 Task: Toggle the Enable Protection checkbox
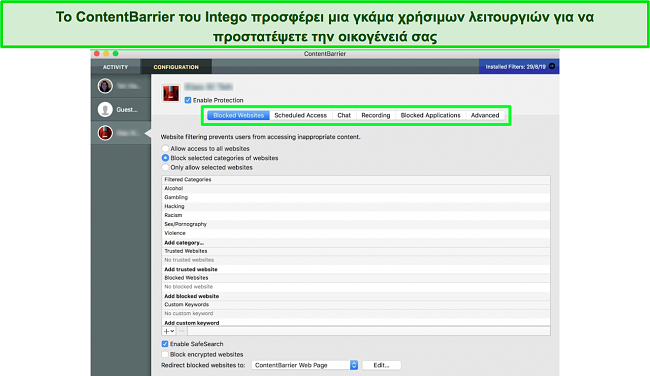coord(188,100)
